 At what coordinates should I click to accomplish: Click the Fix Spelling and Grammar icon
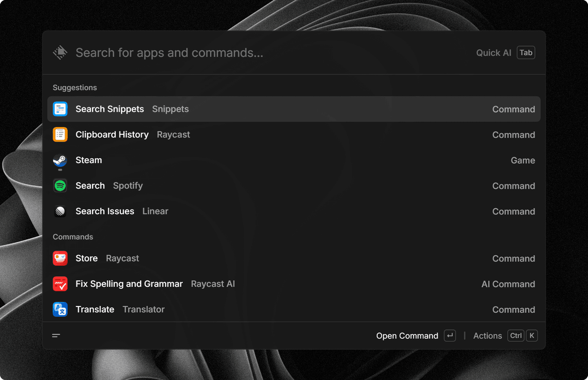pyautogui.click(x=60, y=284)
